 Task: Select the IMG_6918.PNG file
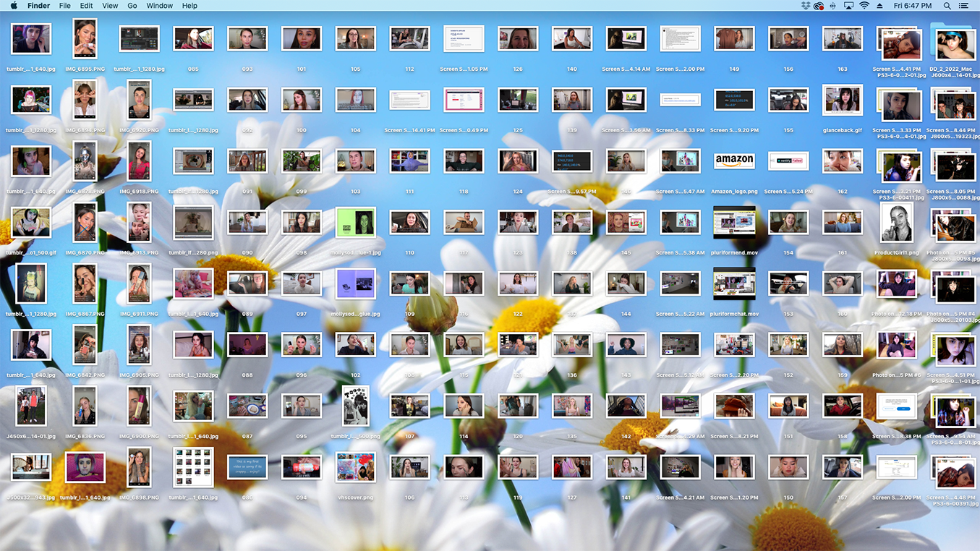pyautogui.click(x=139, y=161)
